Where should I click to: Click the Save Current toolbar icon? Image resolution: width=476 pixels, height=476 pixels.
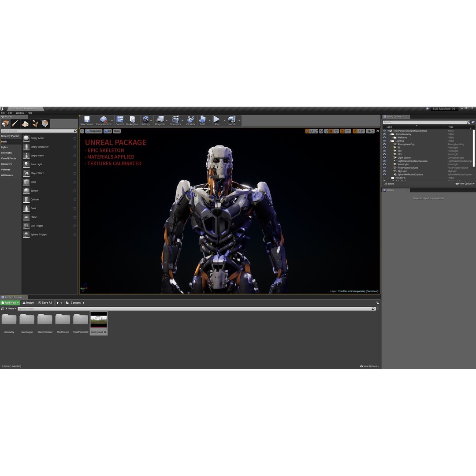(x=87, y=120)
